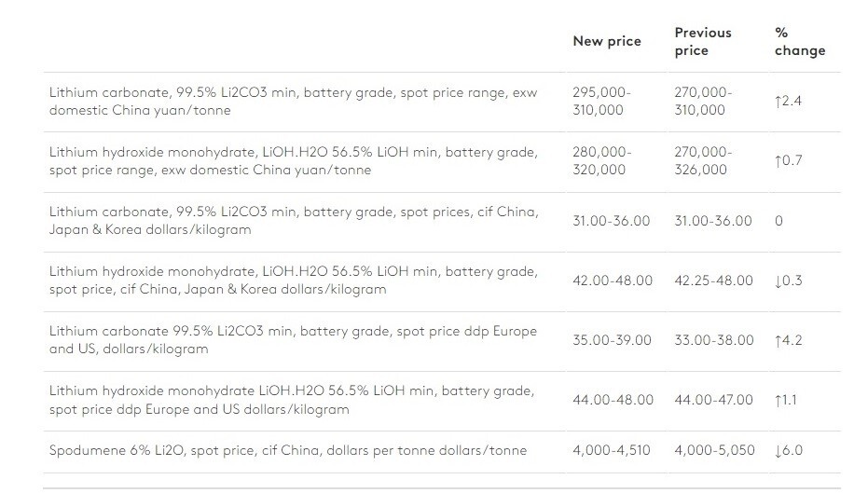This screenshot has height=493, width=868.
Task: Click the new price 35.00-39.00 cell
Action: click(x=612, y=340)
